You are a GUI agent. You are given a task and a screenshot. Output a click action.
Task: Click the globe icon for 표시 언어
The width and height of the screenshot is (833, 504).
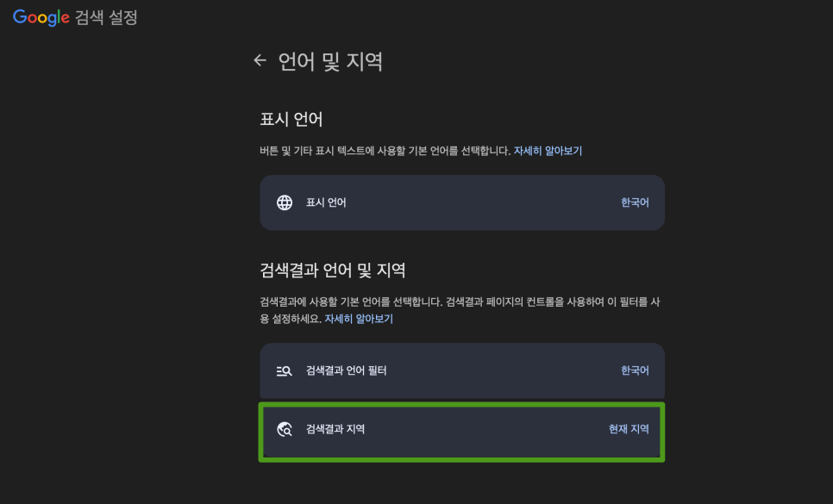coord(285,202)
